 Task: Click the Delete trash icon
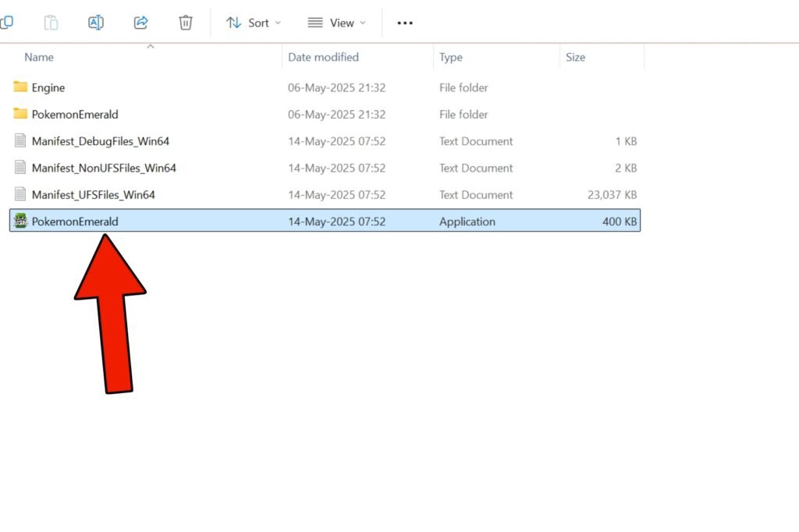pos(186,23)
